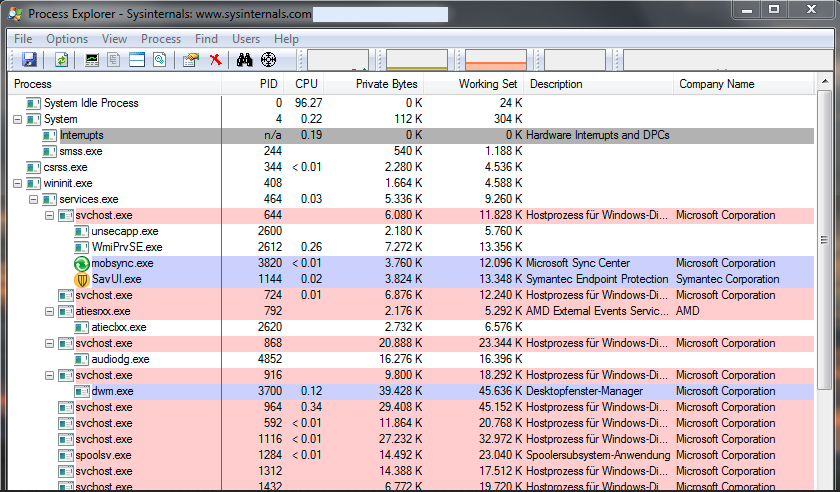Viewport: 840px width, 492px height.
Task: Collapse the wininit.exe tree node
Action: point(18,183)
